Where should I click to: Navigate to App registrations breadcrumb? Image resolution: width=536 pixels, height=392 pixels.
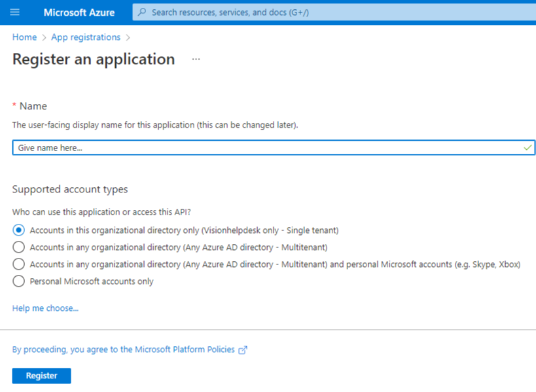coord(86,37)
